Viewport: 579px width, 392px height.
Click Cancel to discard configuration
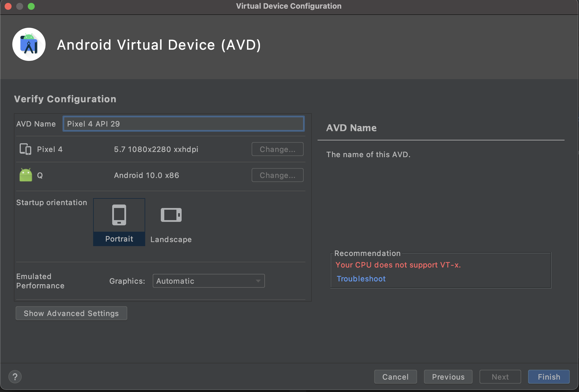pyautogui.click(x=395, y=377)
